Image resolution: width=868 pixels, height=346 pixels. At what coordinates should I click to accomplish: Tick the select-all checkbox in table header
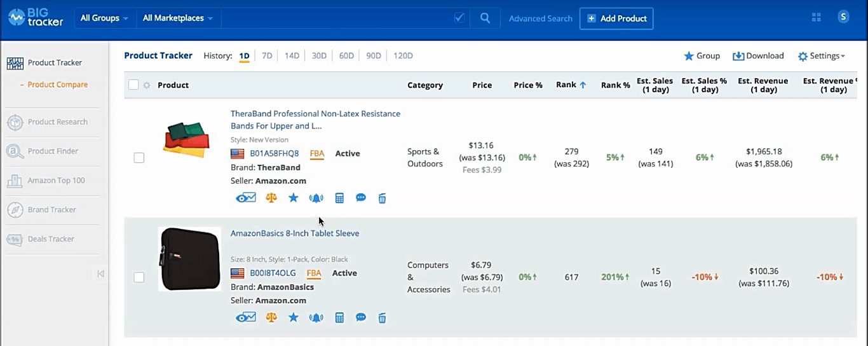click(133, 85)
